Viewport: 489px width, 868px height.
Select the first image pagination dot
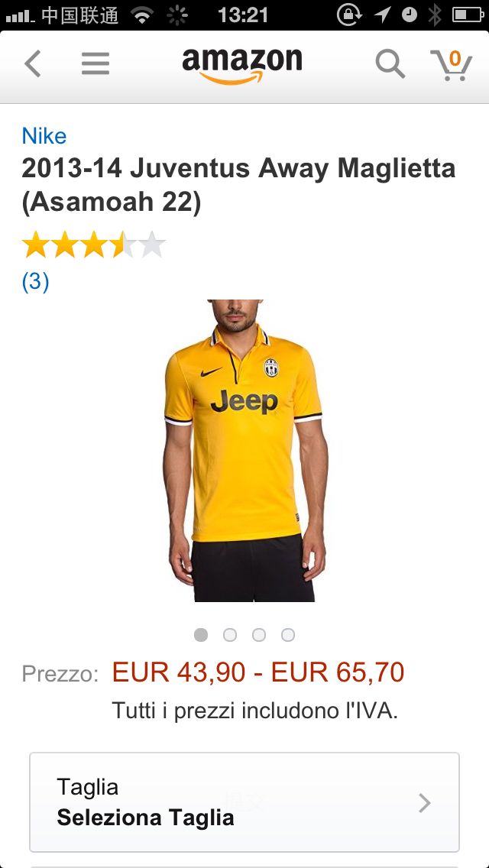tap(201, 635)
